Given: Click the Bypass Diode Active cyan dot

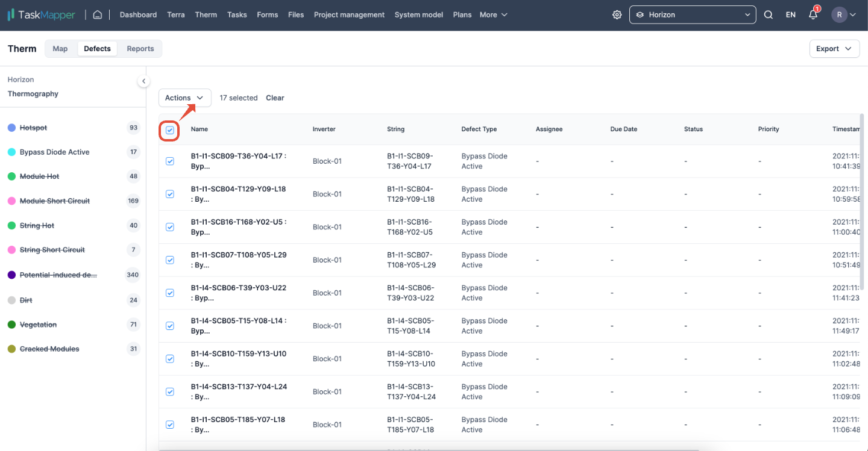Looking at the screenshot, I should click(x=11, y=152).
